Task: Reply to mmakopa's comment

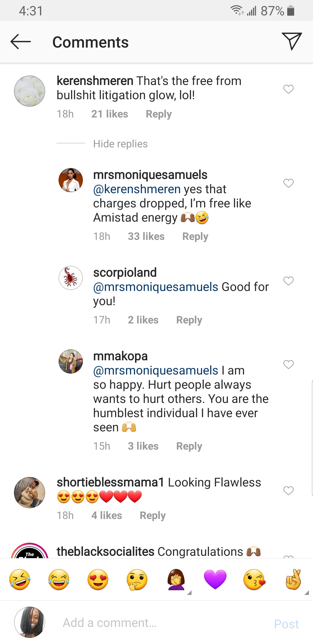Action: [189, 446]
